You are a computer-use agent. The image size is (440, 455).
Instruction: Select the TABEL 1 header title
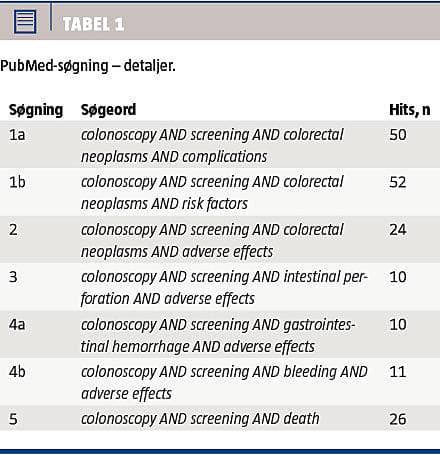[x=93, y=24]
